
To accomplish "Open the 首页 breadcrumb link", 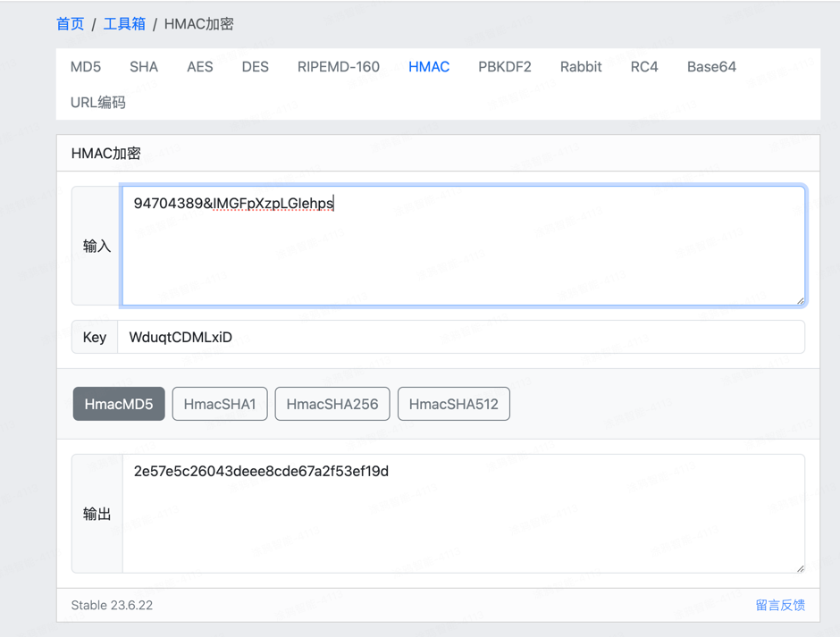I will (x=70, y=24).
